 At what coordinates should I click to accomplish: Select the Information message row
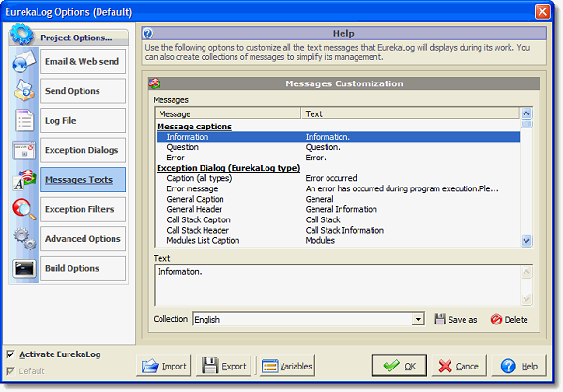[338, 137]
